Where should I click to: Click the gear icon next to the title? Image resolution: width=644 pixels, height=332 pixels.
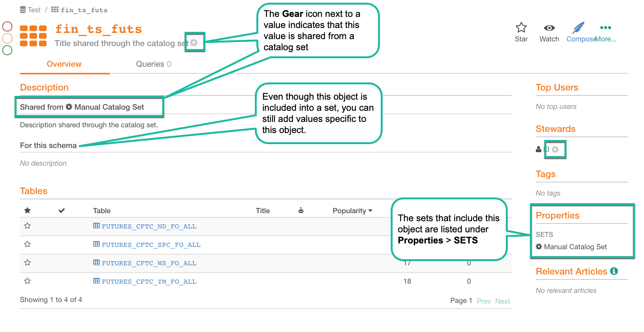(194, 43)
